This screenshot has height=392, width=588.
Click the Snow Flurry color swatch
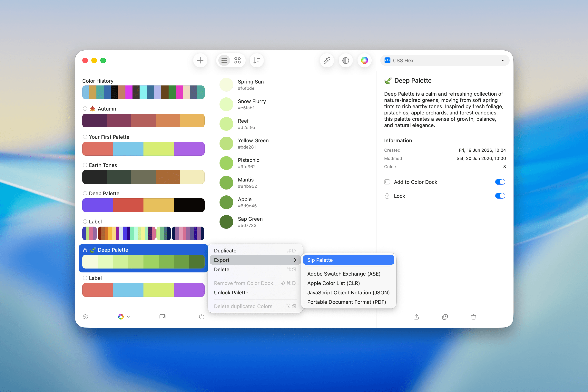pyautogui.click(x=226, y=104)
